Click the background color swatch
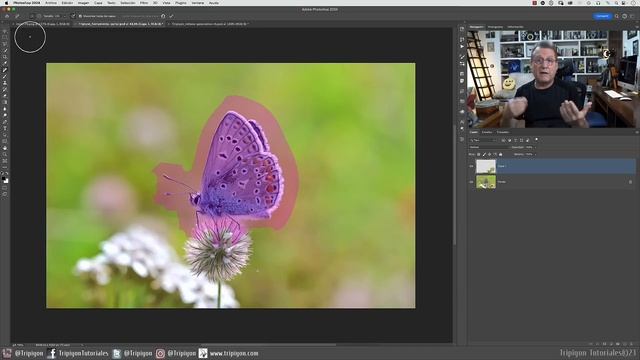The image size is (640, 360). pyautogui.click(x=7, y=182)
